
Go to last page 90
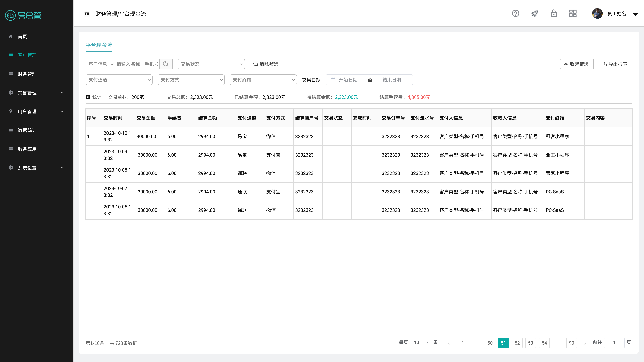point(572,343)
